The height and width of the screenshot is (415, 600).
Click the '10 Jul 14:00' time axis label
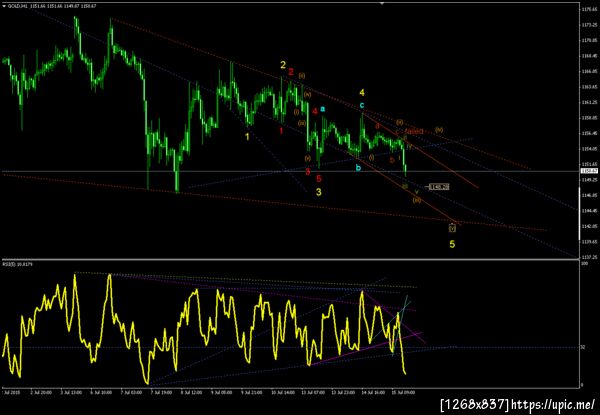pos(282,392)
